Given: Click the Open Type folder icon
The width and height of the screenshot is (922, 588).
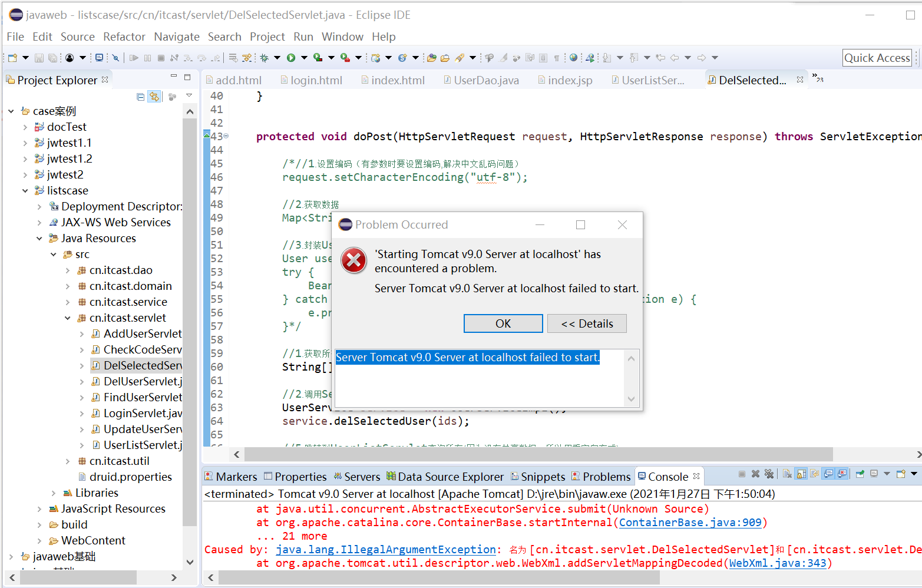Looking at the screenshot, I should pos(432,58).
